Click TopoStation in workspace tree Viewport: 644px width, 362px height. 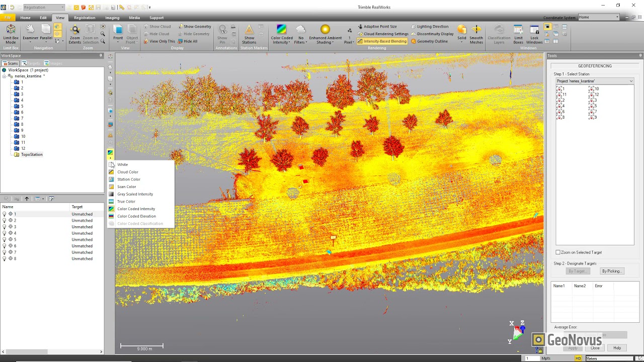[x=32, y=154]
